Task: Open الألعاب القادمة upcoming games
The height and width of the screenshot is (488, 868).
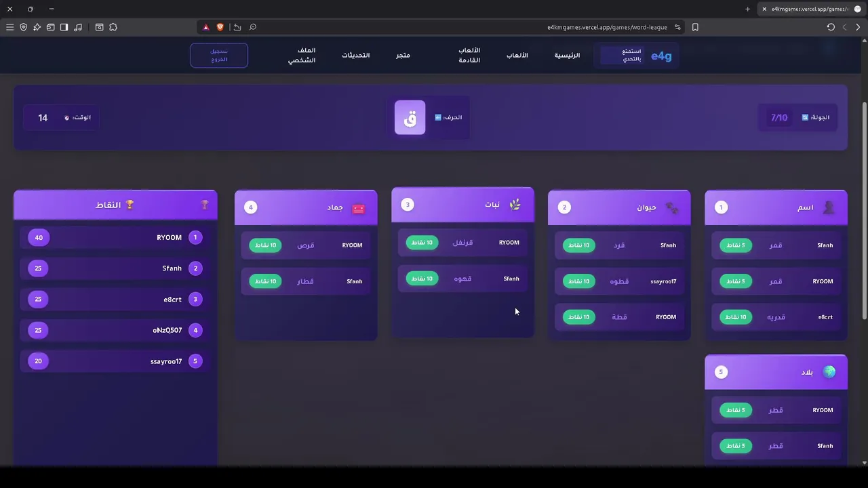Action: click(469, 56)
